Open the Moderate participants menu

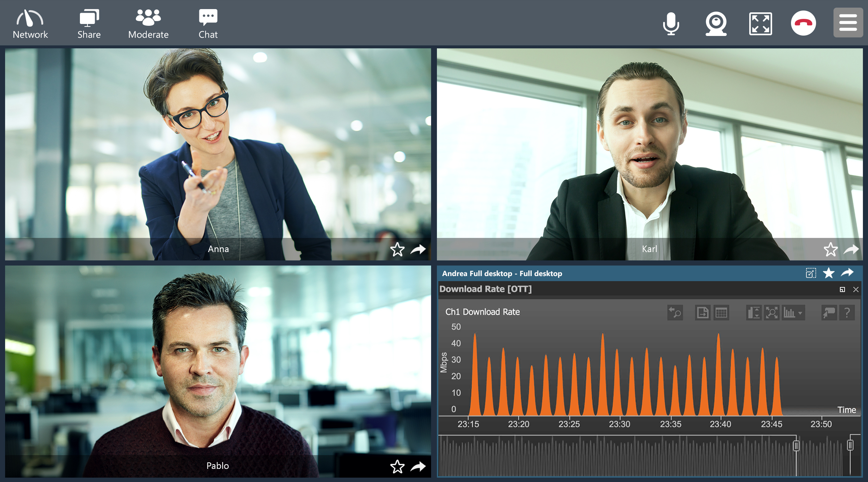click(148, 24)
